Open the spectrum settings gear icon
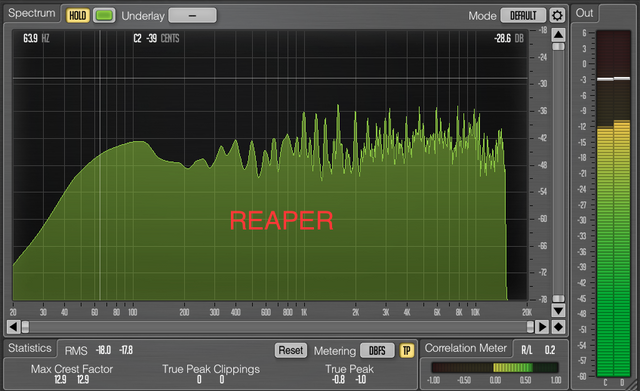Image resolution: width=640 pixels, height=391 pixels. click(x=557, y=16)
